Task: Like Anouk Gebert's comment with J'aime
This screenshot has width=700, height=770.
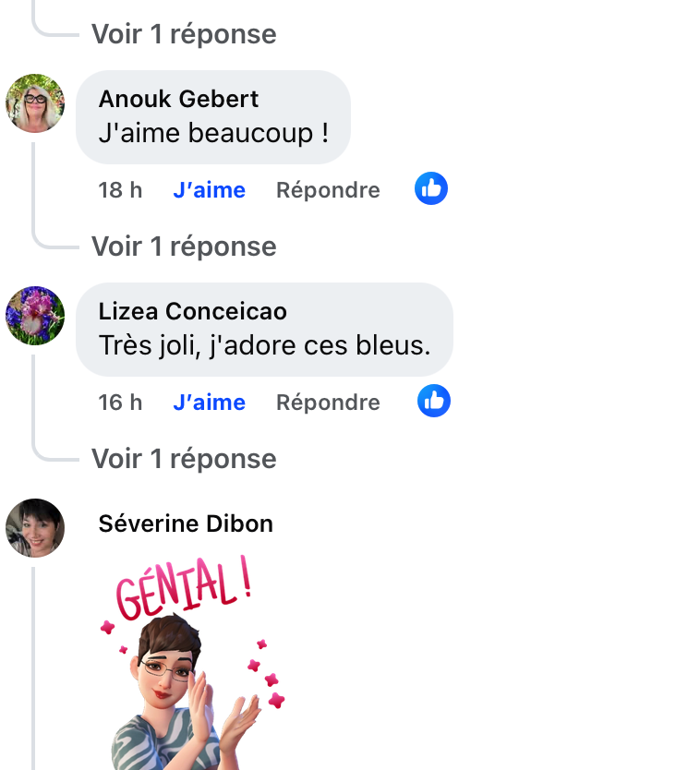Action: [209, 190]
